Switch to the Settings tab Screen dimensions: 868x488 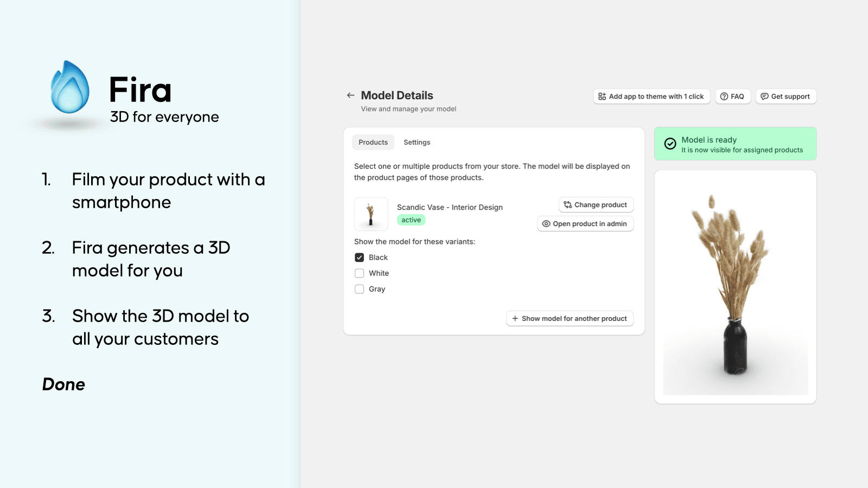[x=417, y=142]
